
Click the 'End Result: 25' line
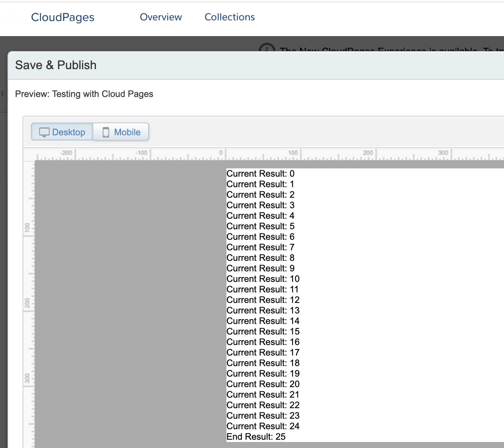tap(256, 437)
